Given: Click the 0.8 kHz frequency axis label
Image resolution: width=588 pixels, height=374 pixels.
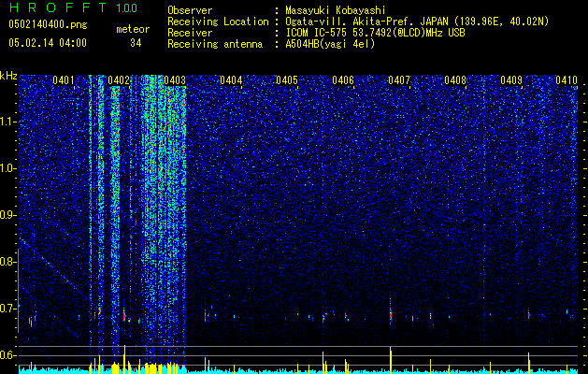Looking at the screenshot, I should click(8, 262).
